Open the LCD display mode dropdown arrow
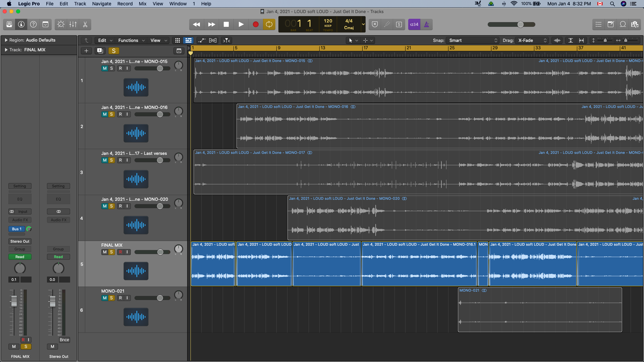 pos(363,24)
